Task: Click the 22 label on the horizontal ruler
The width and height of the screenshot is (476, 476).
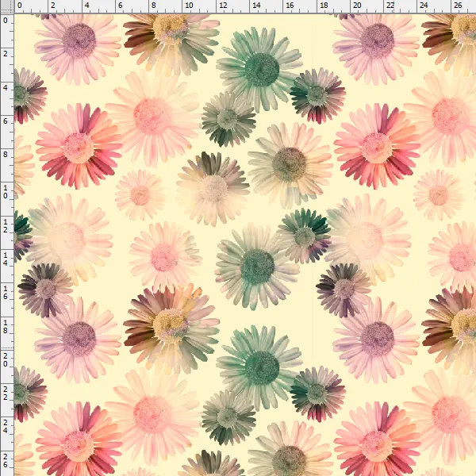Action: pos(390,6)
